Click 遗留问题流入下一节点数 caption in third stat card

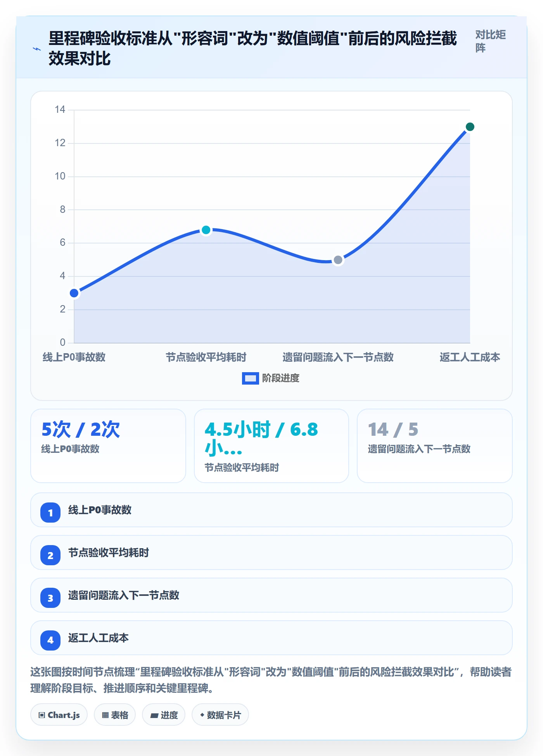[x=419, y=449]
